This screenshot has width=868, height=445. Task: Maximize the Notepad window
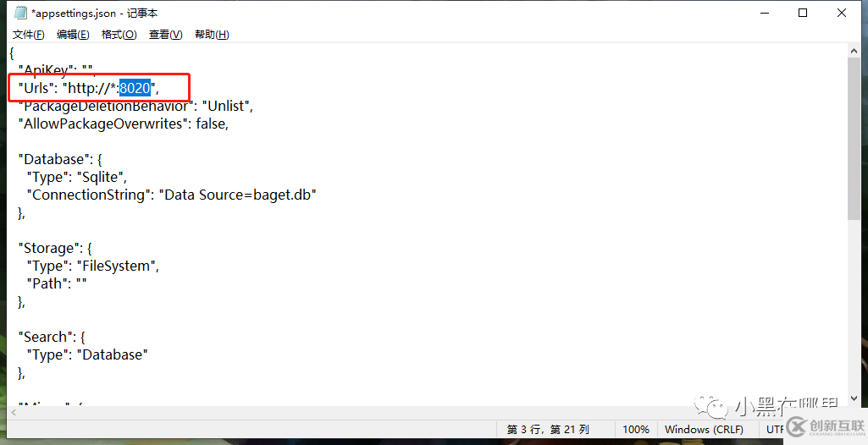(803, 13)
